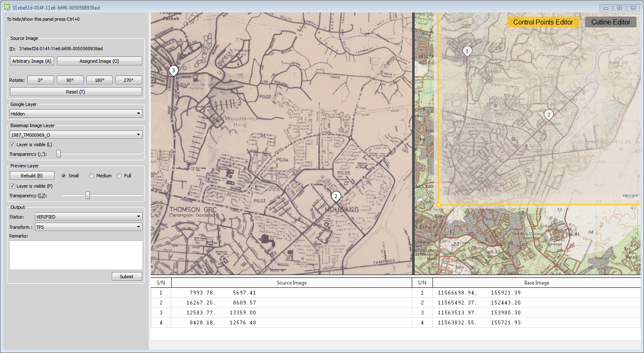Rotate the source image by 90 degrees
Viewport: 644px width, 353px height.
(70, 80)
